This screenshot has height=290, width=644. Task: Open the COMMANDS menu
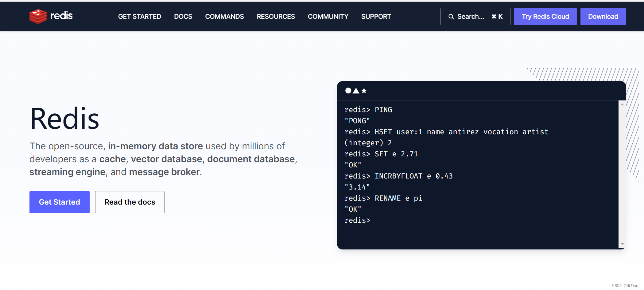224,17
